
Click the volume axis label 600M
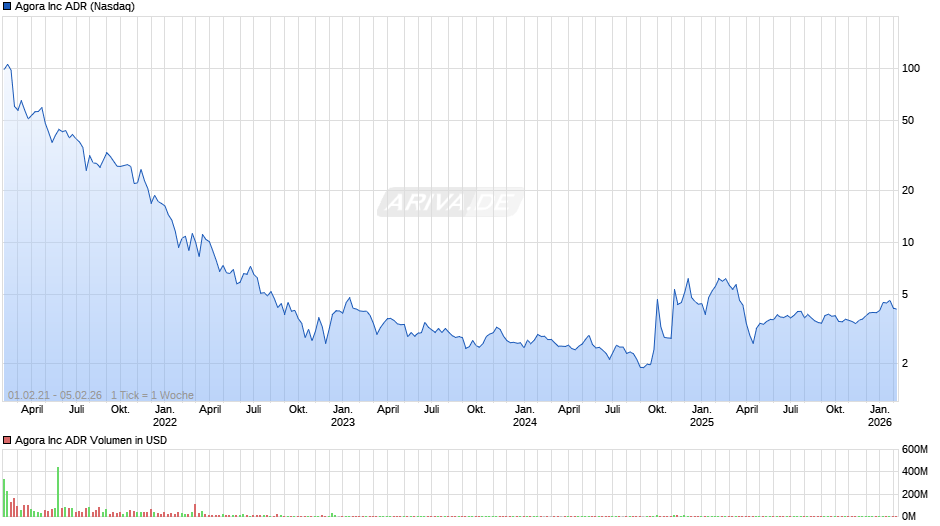pos(914,449)
